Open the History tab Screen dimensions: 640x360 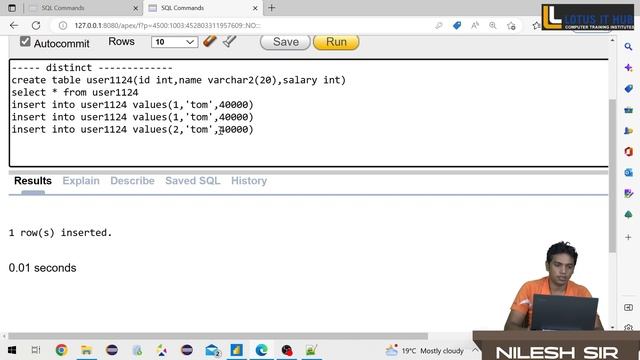click(x=249, y=181)
